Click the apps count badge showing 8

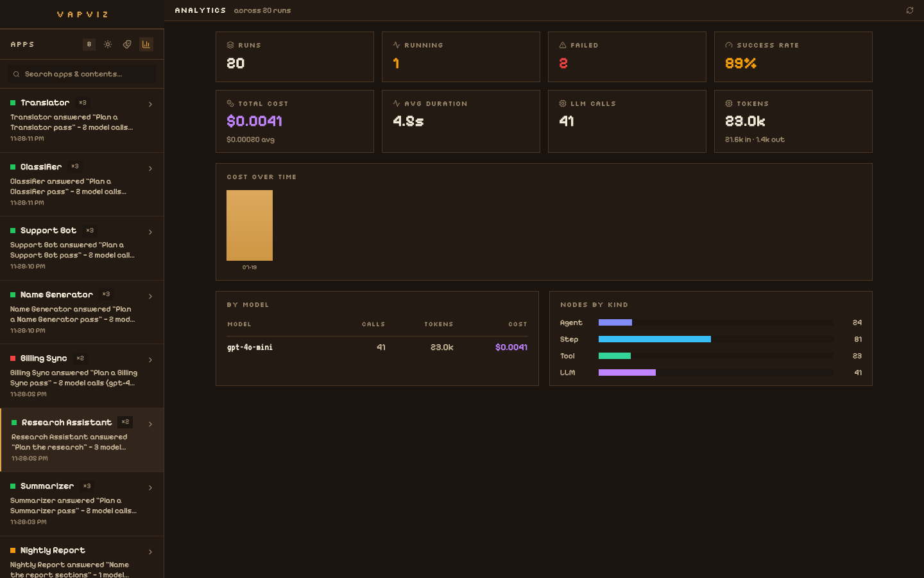pyautogui.click(x=89, y=44)
